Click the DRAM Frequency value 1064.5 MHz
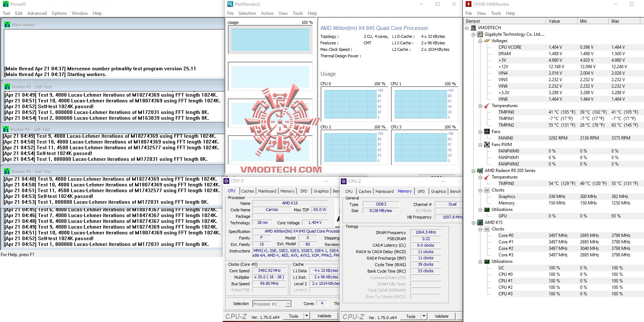Image resolution: width=644 pixels, height=322 pixels. (426, 233)
